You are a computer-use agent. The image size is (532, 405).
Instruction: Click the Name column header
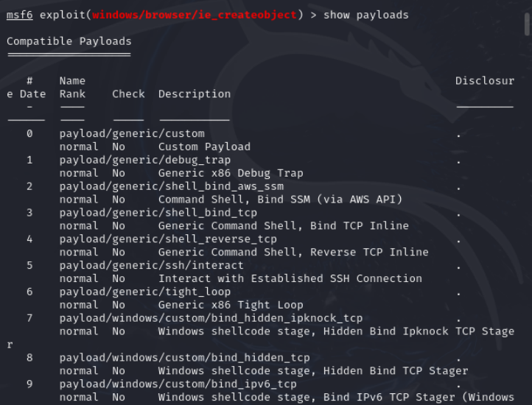point(72,80)
